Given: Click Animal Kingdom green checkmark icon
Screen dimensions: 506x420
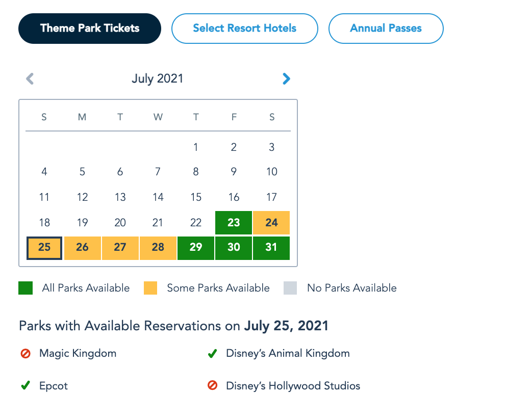Looking at the screenshot, I should click(213, 353).
